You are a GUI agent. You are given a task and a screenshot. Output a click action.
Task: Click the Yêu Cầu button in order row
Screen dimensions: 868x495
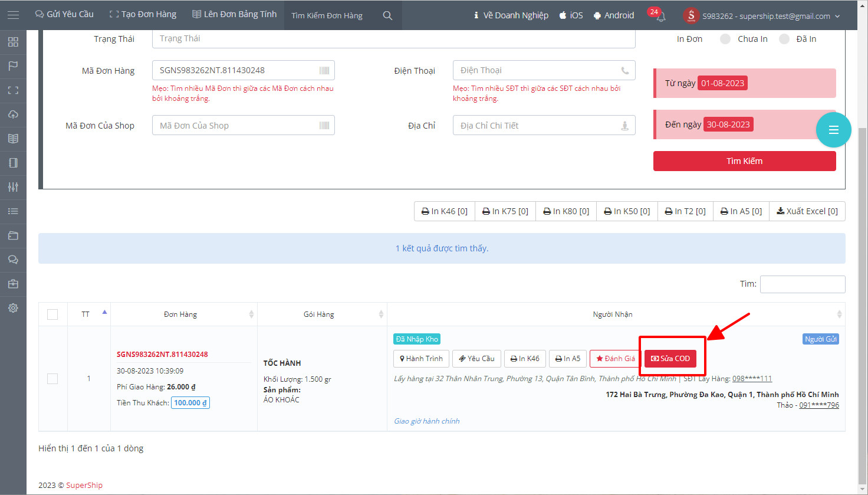(x=477, y=359)
